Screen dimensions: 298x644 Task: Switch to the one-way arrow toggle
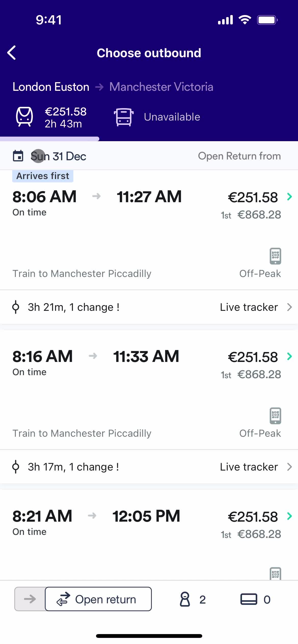(x=30, y=599)
